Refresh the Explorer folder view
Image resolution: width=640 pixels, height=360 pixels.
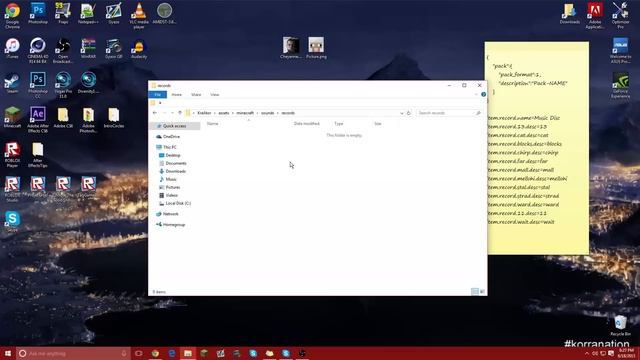pyautogui.click(x=409, y=113)
